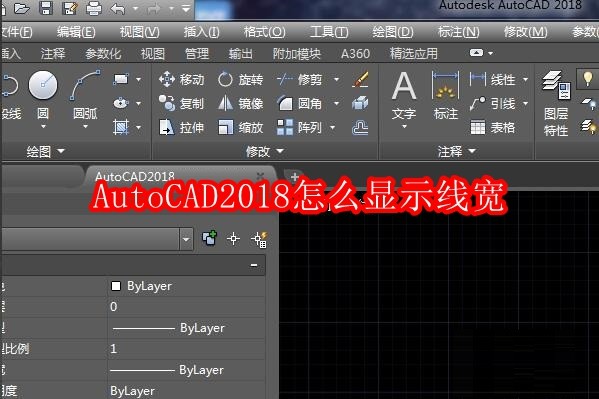Switch to the 附加模块 ribbon tab
This screenshot has height=399, width=599.
(x=296, y=54)
